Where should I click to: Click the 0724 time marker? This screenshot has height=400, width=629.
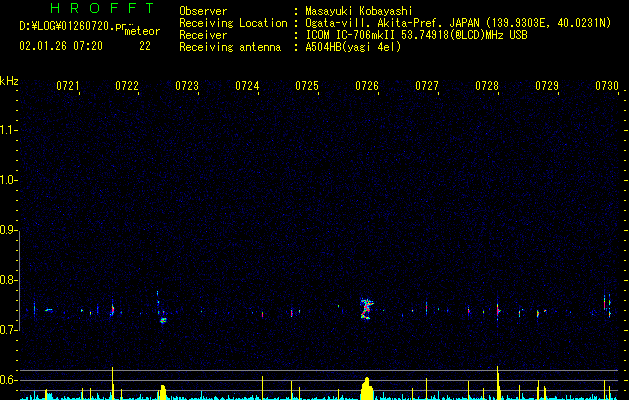tap(247, 86)
